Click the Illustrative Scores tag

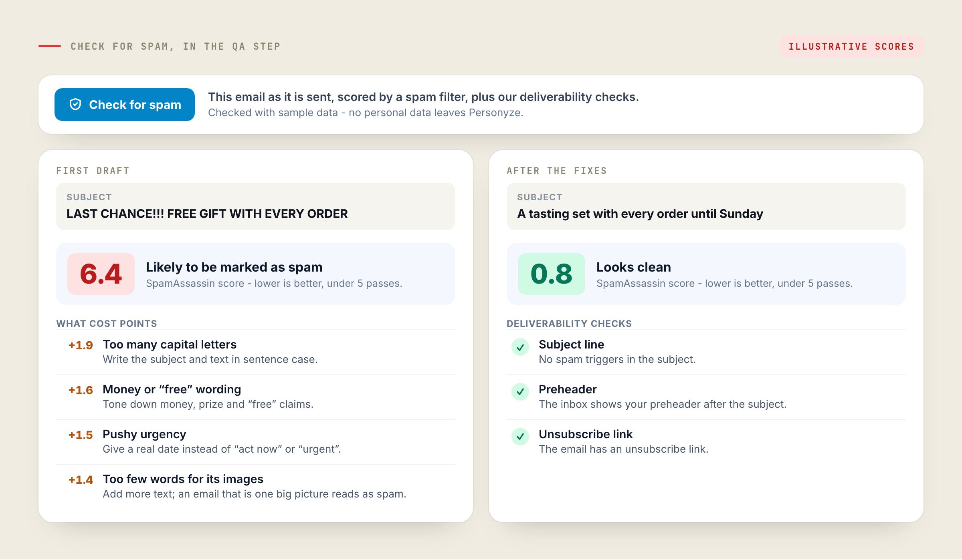[851, 46]
